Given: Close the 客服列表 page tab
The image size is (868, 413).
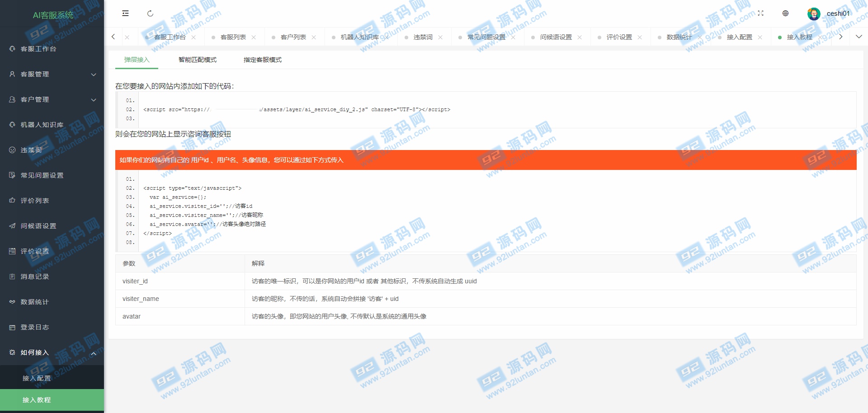Looking at the screenshot, I should click(x=254, y=37).
